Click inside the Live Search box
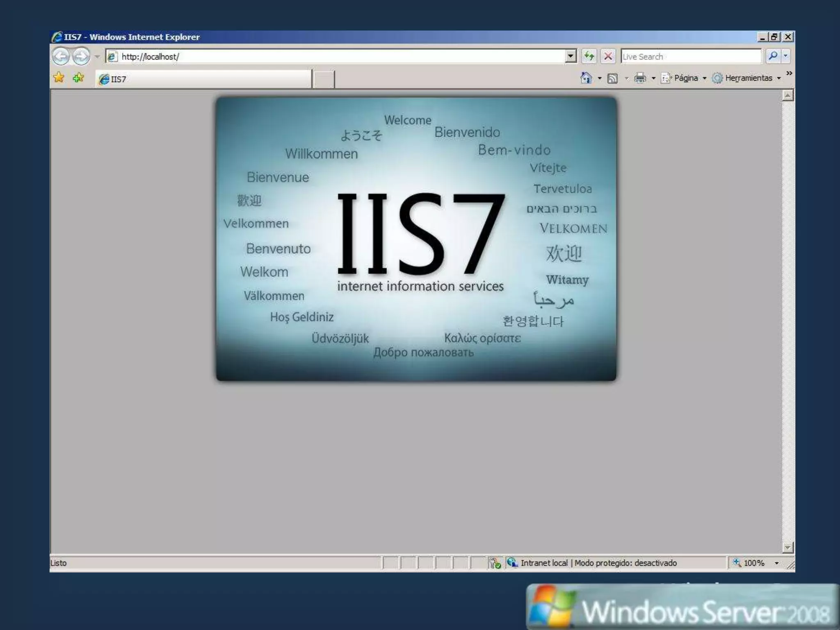The width and height of the screenshot is (840, 630). tap(690, 57)
